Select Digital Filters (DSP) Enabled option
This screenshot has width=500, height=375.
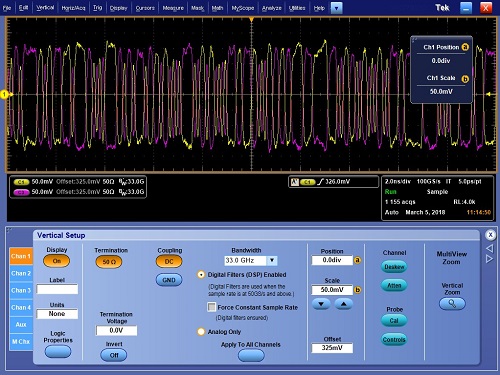(x=201, y=275)
